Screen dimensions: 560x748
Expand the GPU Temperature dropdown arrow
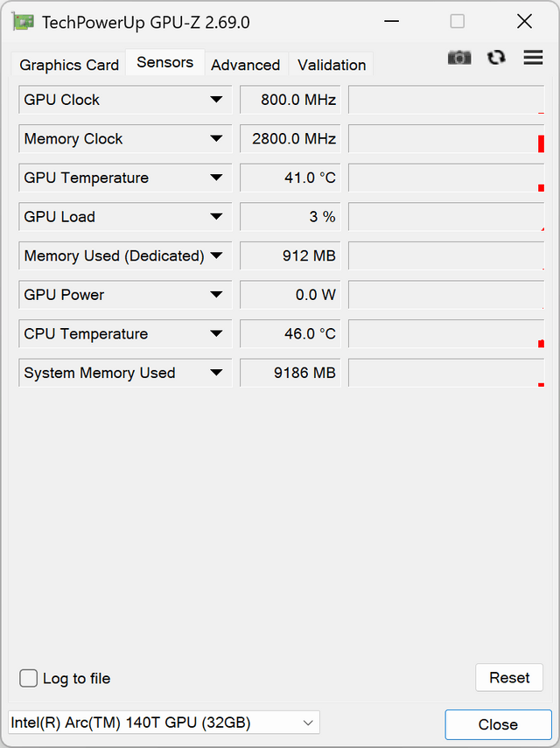[x=216, y=178]
